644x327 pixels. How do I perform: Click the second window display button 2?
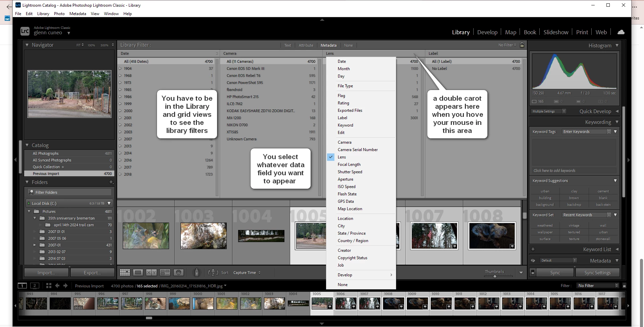click(35, 286)
